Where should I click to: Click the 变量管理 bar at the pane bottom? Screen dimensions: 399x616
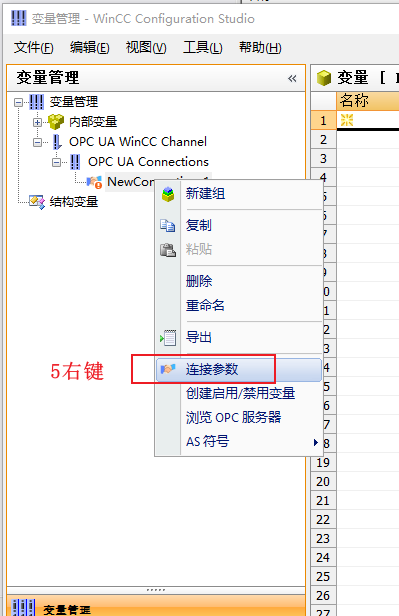(156, 606)
